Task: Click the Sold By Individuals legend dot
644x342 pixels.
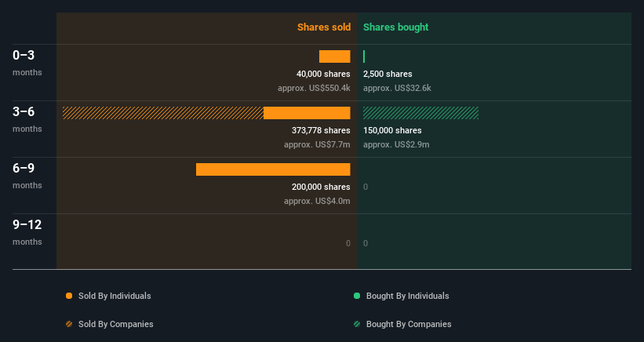Action: point(69,296)
